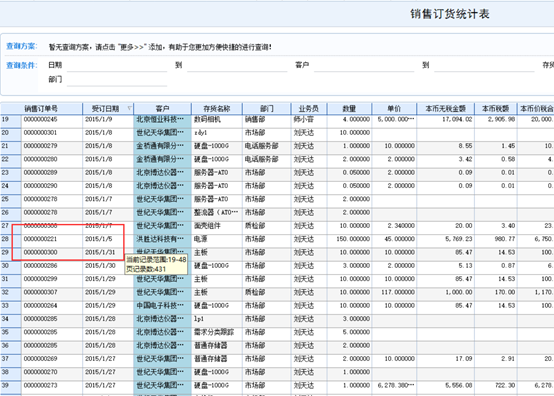Screen dimensions: 554x396
Task: Click the 业务员 column header
Action: pyautogui.click(x=309, y=108)
